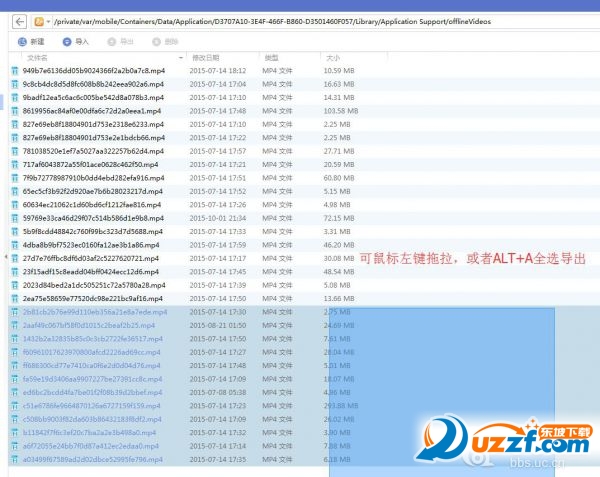Click file icon of 827e69eb8f18804901d753e2318e6233.mp4
The height and width of the screenshot is (477, 600).
tap(15, 124)
